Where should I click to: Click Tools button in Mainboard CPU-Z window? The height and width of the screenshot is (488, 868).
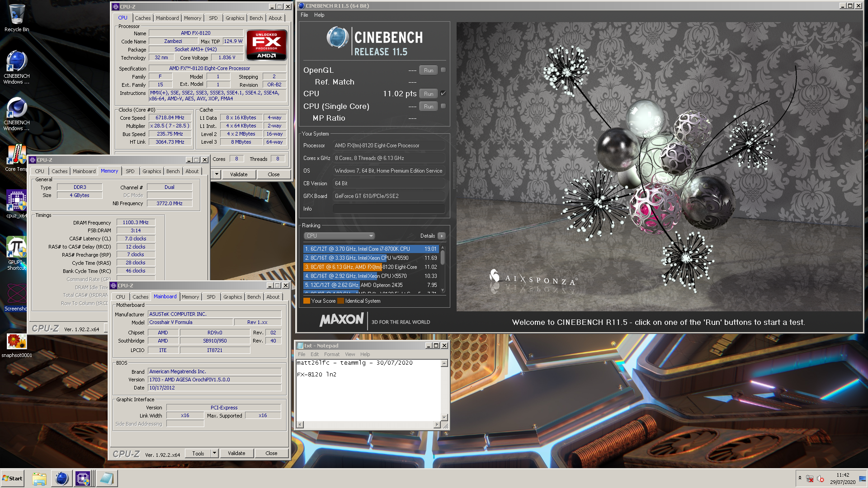pyautogui.click(x=198, y=453)
